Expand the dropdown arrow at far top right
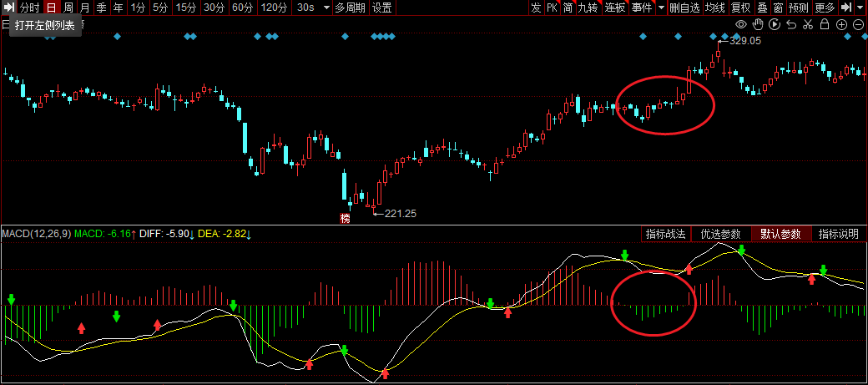Screen dimensions: 868x385 pyautogui.click(x=860, y=8)
